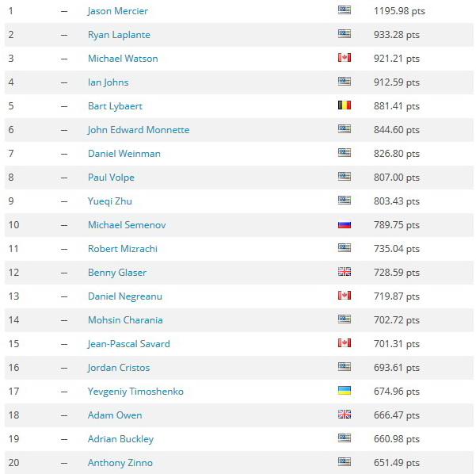Click the US flag beside Jason Mercier
Screen dimensions: 476x474
345,10
